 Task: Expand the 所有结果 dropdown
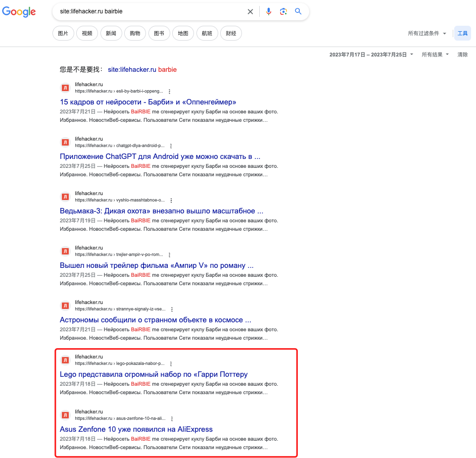(435, 54)
